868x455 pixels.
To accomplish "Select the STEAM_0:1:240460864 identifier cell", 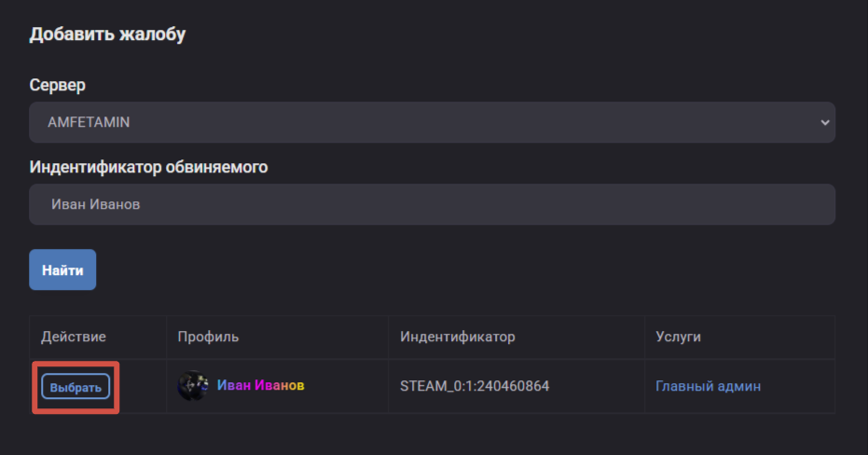I will point(475,386).
